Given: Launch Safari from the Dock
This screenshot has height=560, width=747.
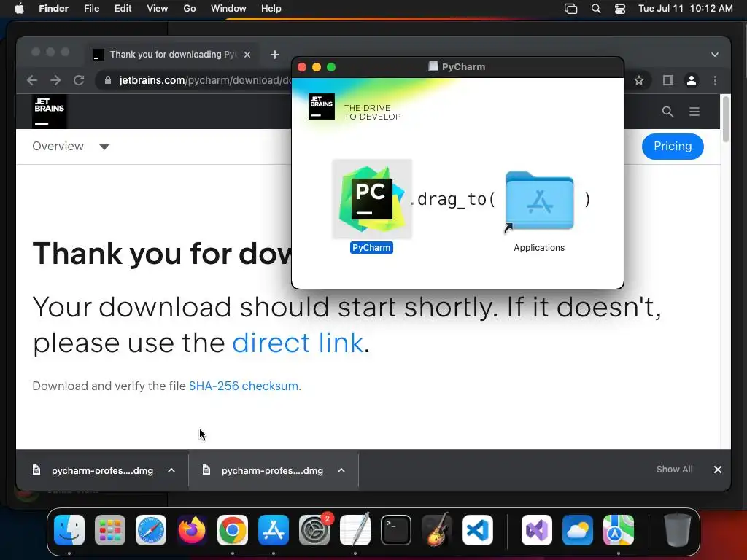Looking at the screenshot, I should click(x=151, y=530).
